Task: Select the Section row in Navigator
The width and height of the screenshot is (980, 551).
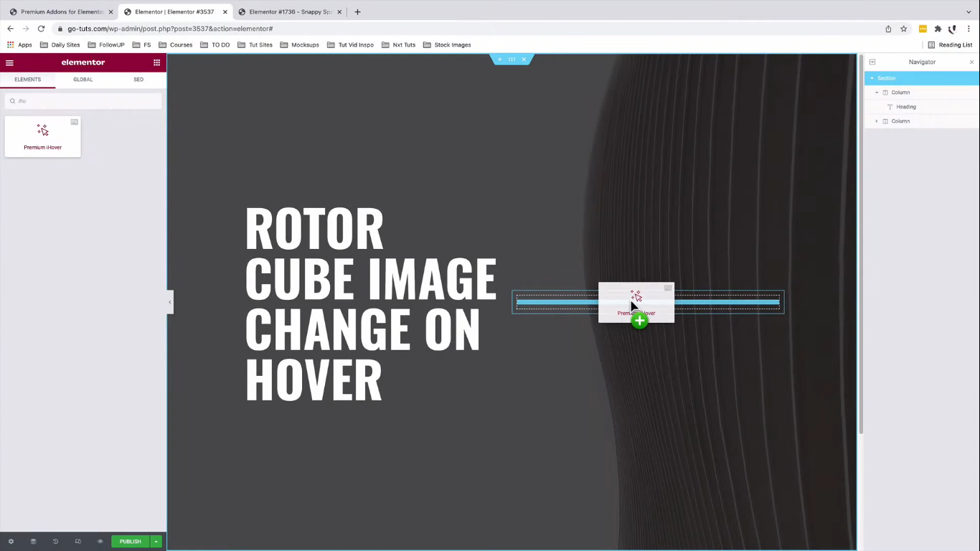Action: 922,78
